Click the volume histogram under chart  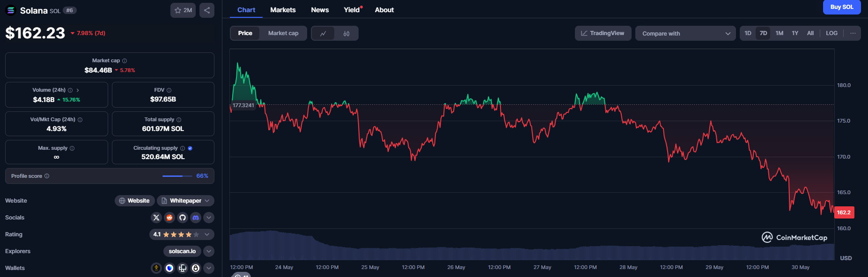point(532,246)
